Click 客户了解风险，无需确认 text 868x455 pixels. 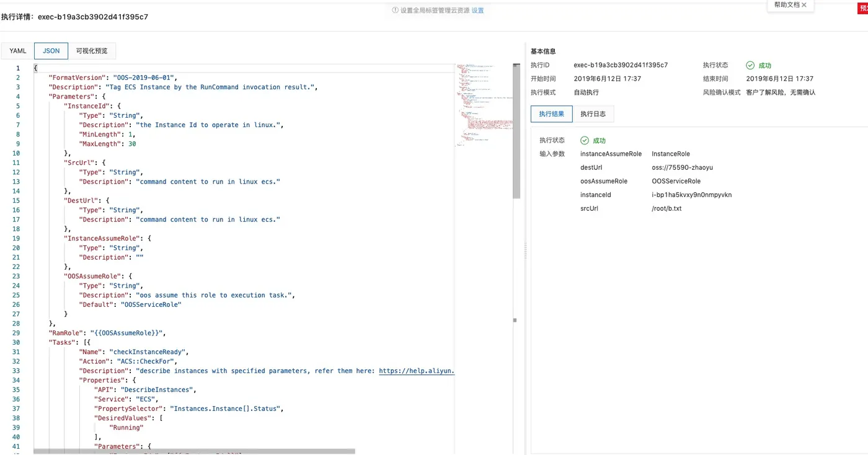click(x=781, y=92)
